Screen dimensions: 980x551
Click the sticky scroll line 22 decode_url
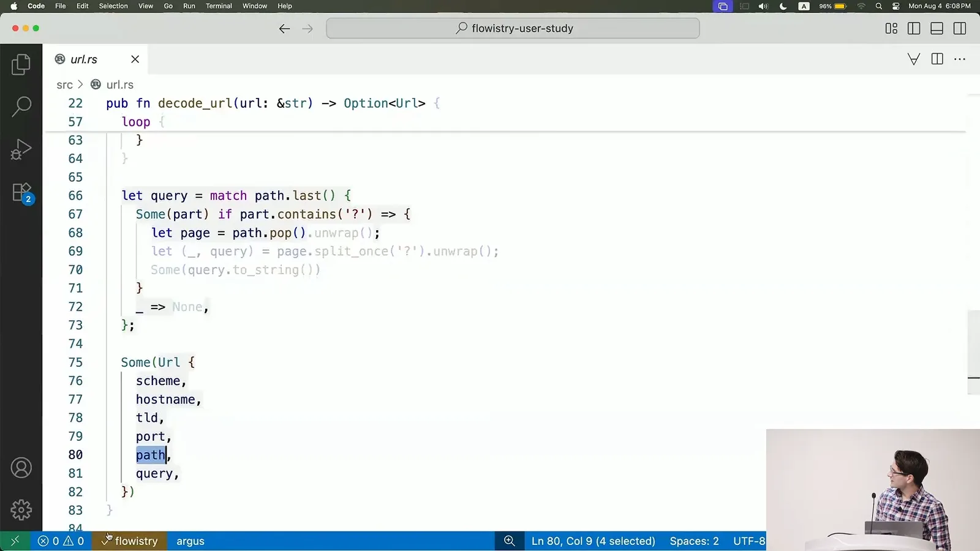273,103
